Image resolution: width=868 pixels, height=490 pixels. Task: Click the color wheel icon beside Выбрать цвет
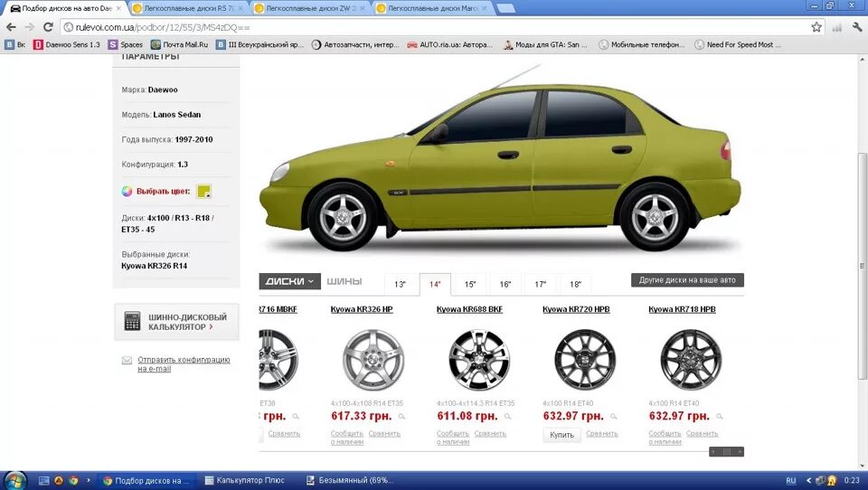(127, 192)
